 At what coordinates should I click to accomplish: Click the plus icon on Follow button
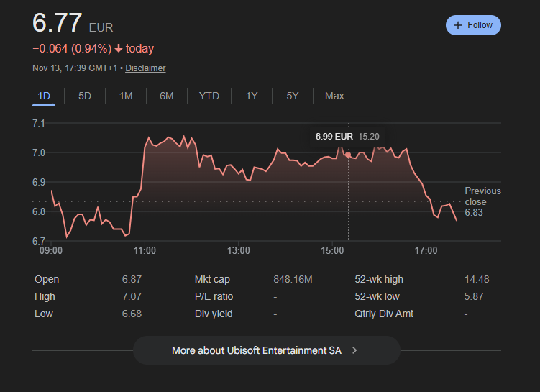tap(458, 25)
